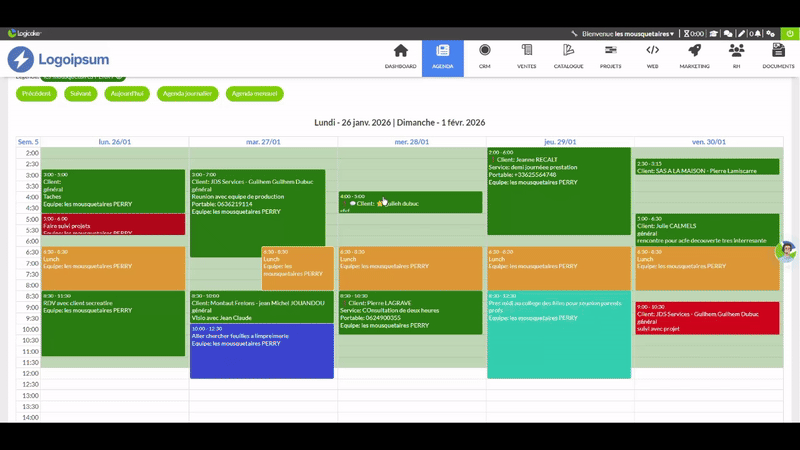
Task: Open 'RDV avec client secreatire' event
Action: tap(113, 323)
